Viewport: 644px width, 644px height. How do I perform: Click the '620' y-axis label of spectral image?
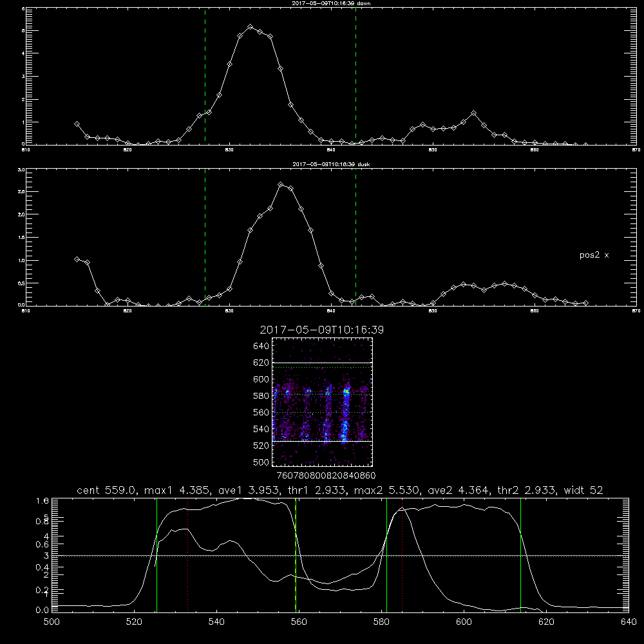(x=261, y=363)
